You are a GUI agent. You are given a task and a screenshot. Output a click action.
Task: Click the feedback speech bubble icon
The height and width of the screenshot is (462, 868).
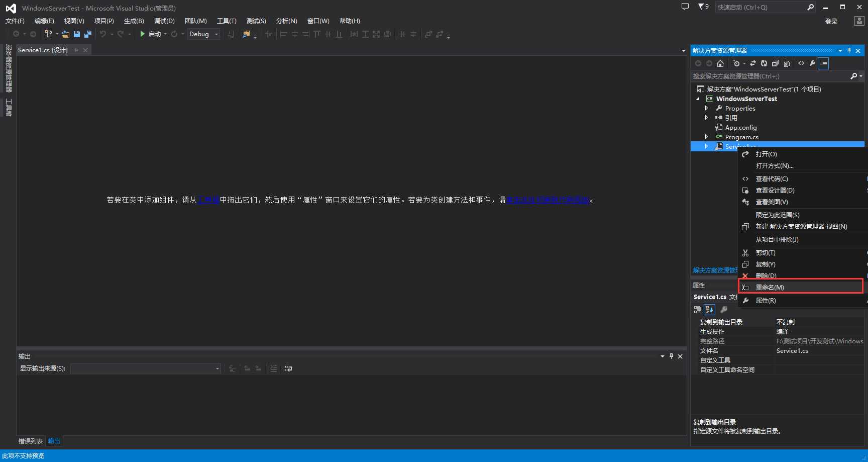coord(685,7)
